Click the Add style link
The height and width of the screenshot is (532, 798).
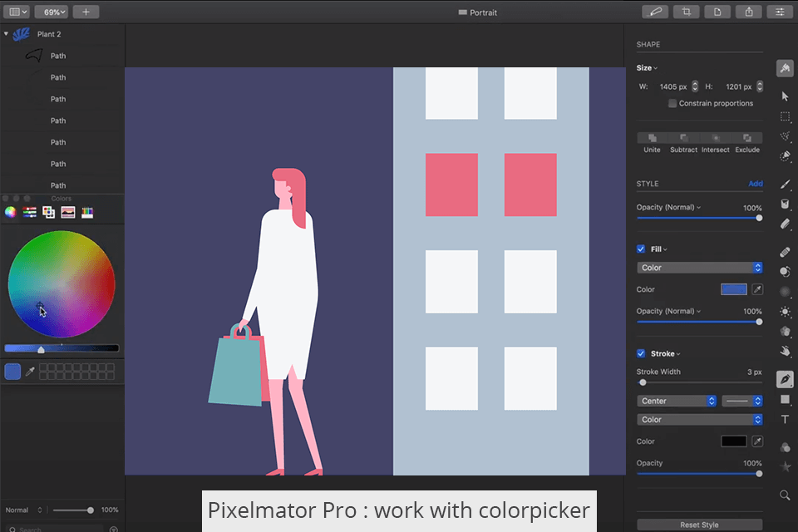[x=756, y=183]
